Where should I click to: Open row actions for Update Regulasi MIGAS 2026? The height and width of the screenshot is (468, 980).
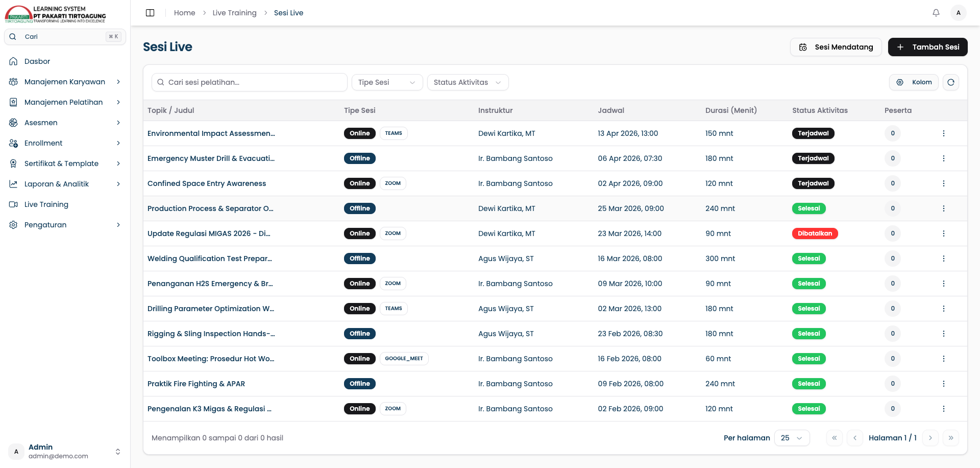944,233
